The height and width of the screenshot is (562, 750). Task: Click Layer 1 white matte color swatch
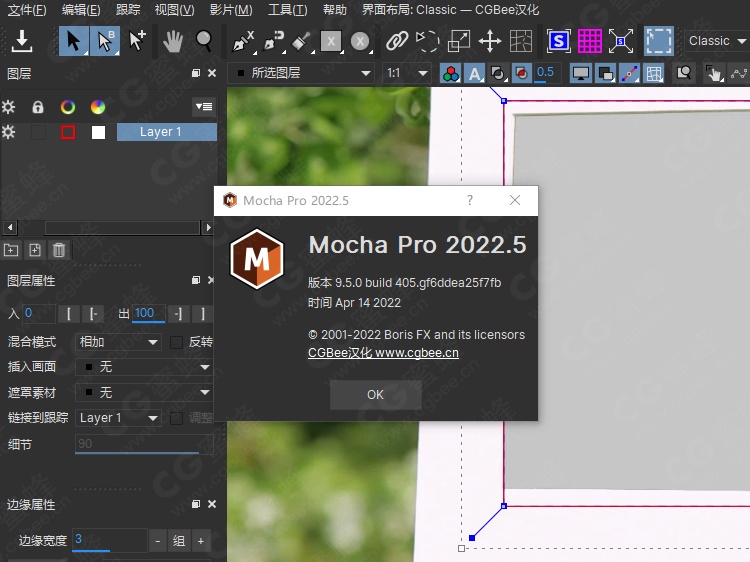coord(98,132)
